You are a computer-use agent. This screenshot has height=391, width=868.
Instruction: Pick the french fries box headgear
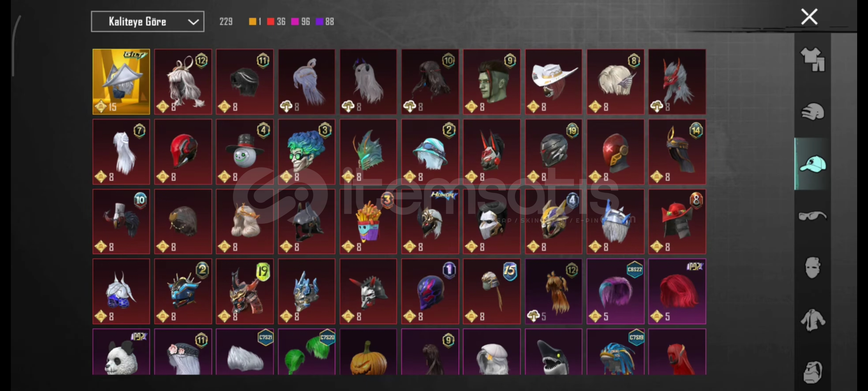click(368, 222)
